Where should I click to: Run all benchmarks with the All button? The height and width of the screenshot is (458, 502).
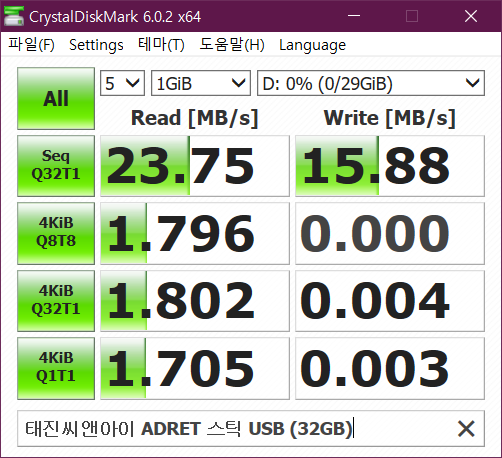56,98
